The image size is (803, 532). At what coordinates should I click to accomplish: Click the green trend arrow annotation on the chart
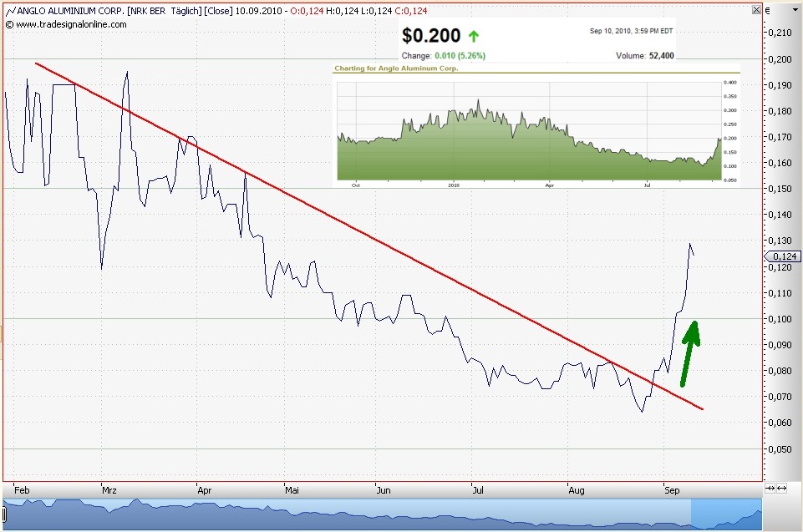pos(692,351)
